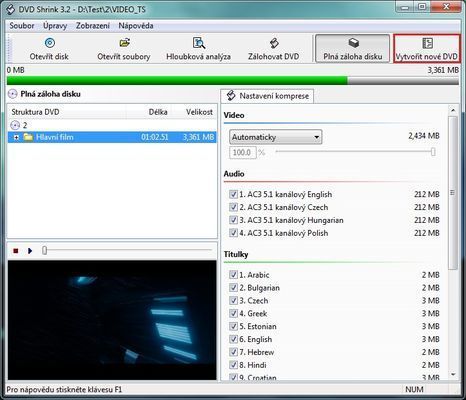466x400 pixels.
Task: Click the scroll down arrow in the compression panel
Action: point(453,375)
